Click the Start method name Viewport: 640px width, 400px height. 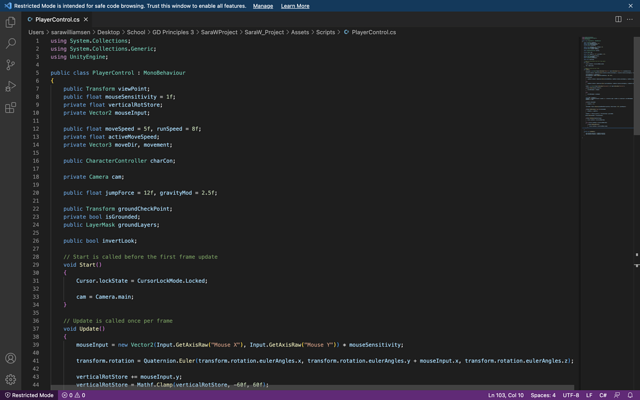pos(87,265)
